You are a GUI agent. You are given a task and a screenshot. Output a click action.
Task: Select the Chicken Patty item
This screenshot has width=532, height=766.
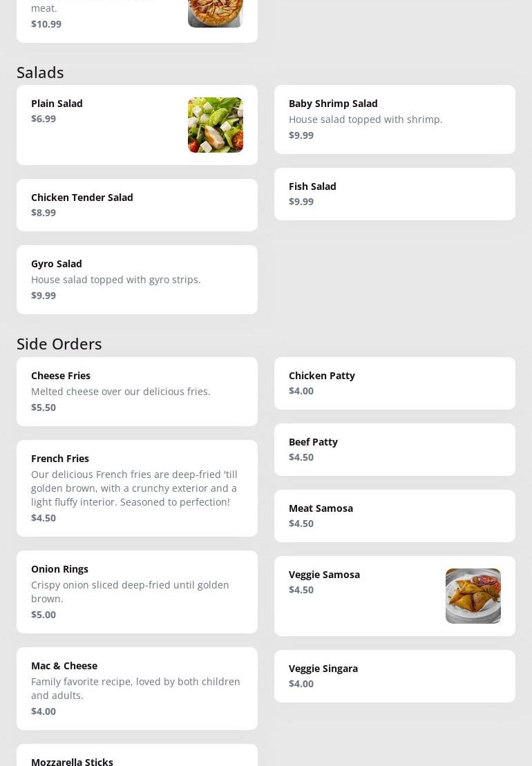click(394, 383)
